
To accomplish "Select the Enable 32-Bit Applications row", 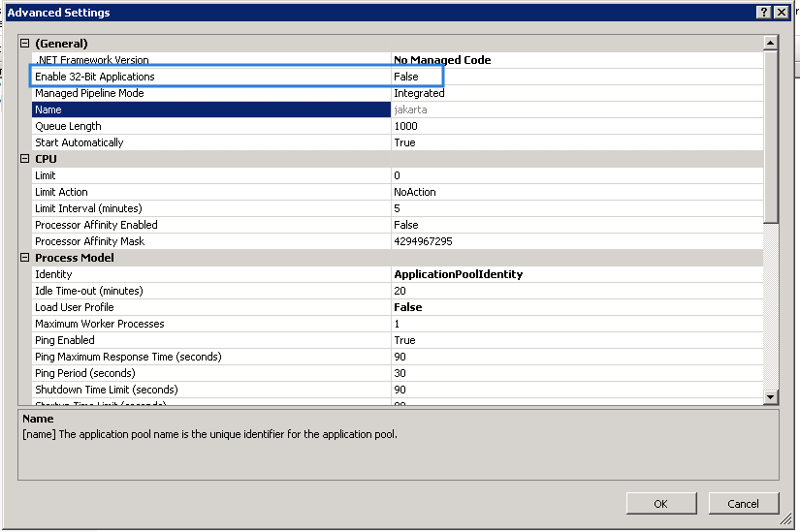I will [x=95, y=77].
